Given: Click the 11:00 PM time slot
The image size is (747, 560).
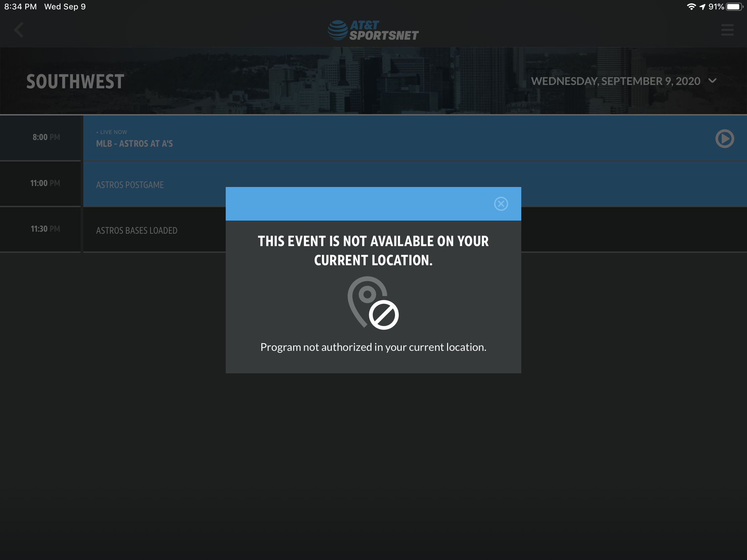Looking at the screenshot, I should (45, 183).
